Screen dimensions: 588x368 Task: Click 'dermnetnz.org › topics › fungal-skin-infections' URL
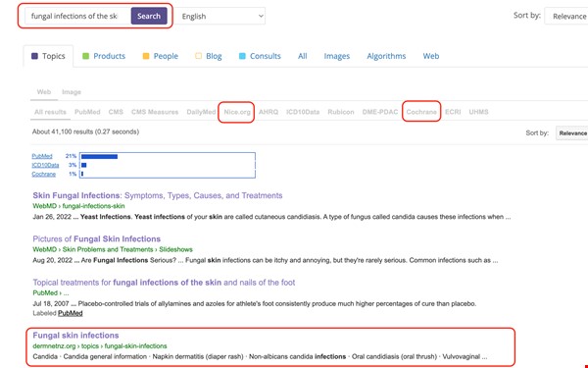[x=100, y=345]
